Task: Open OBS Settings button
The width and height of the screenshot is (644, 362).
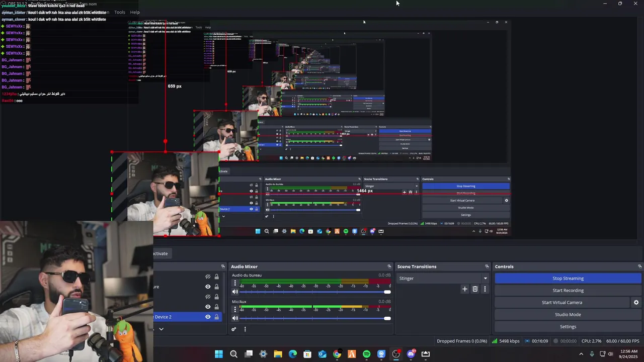Action: 568,327
